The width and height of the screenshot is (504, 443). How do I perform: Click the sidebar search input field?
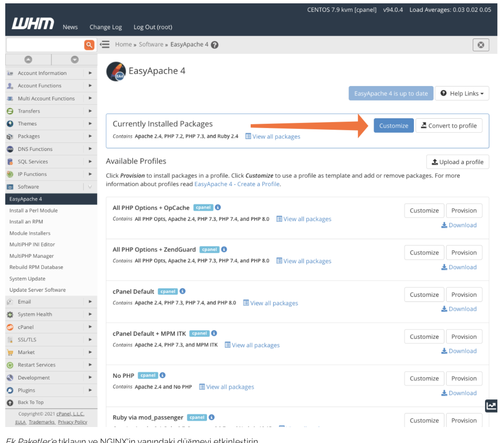pyautogui.click(x=45, y=45)
